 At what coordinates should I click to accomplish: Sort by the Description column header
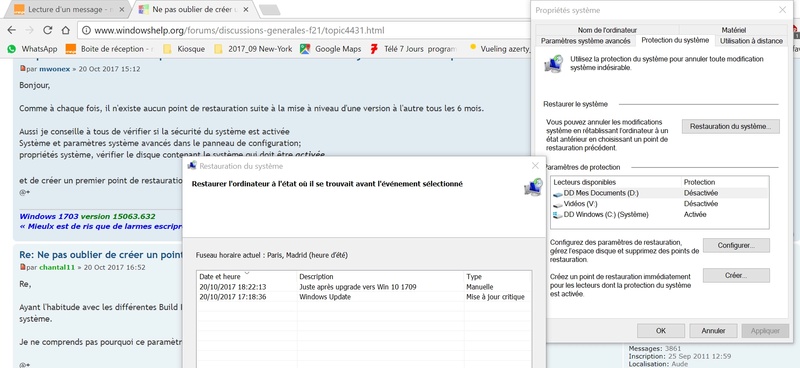coord(381,276)
